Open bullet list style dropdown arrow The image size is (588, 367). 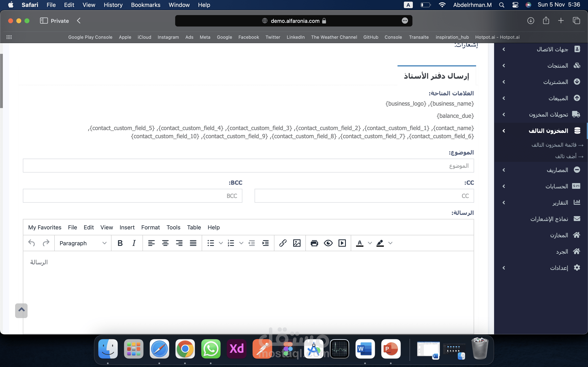tap(221, 243)
